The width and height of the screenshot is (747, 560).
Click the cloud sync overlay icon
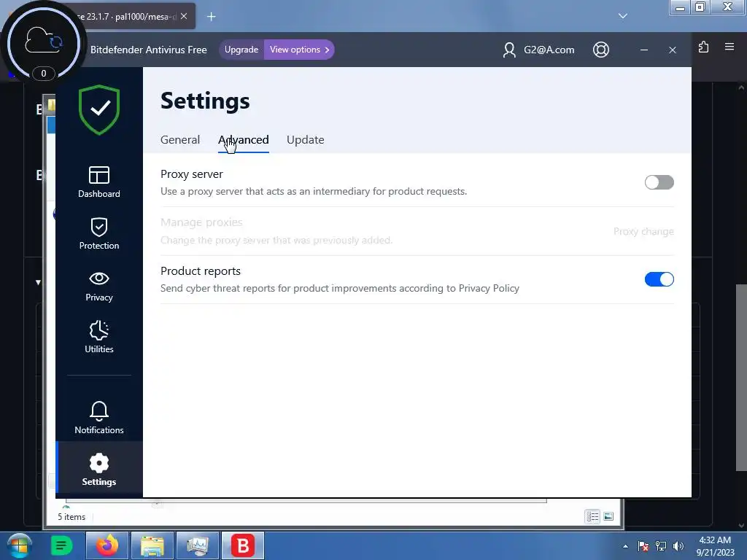coord(43,42)
